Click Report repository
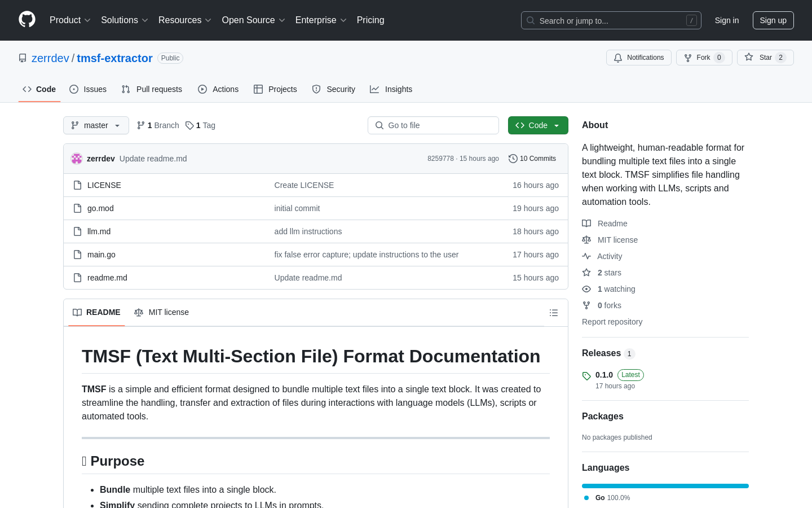This screenshot has width=812, height=508. [612, 322]
